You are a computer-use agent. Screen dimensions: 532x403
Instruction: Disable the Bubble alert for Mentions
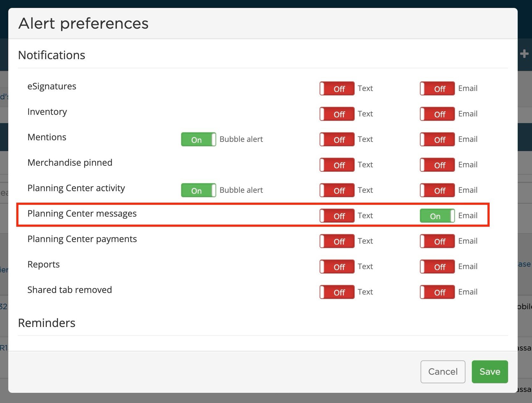[x=198, y=139]
